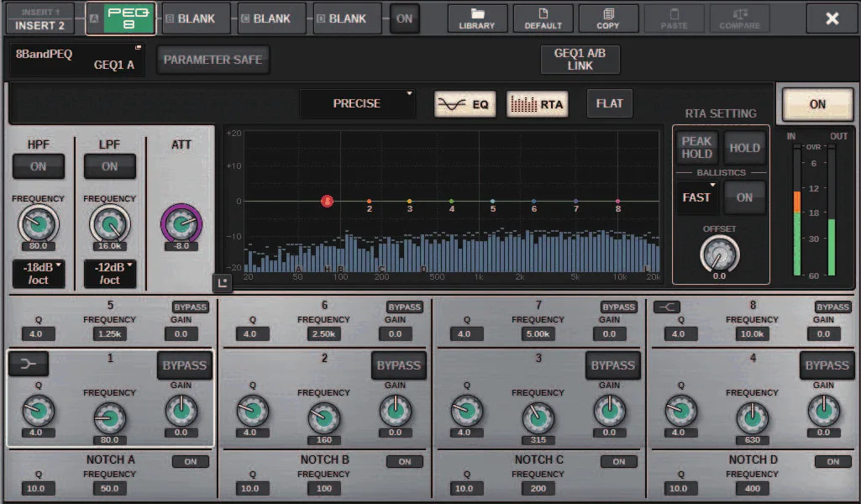This screenshot has height=504, width=861.
Task: Select the first BLANK slot B
Action: [x=196, y=18]
